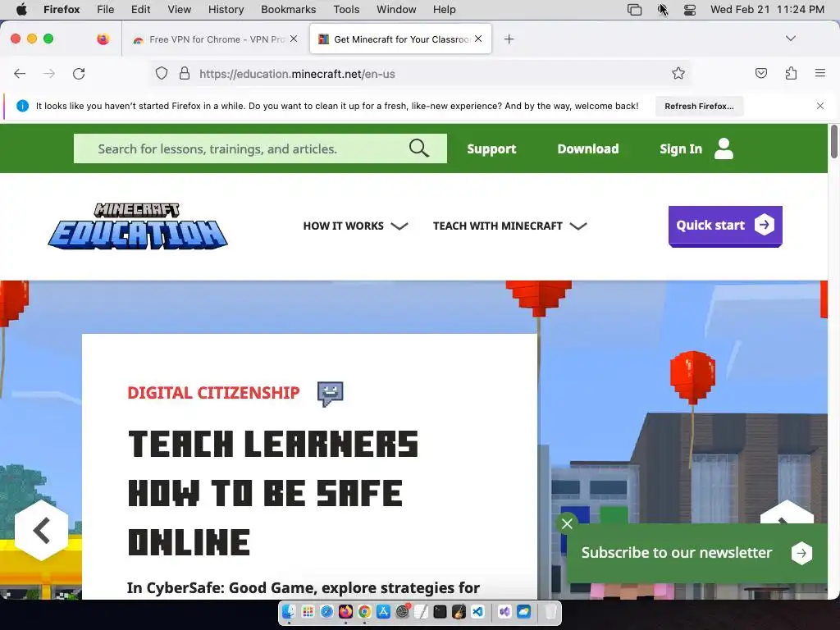Open the History menu
This screenshot has height=630, width=840.
coord(226,10)
